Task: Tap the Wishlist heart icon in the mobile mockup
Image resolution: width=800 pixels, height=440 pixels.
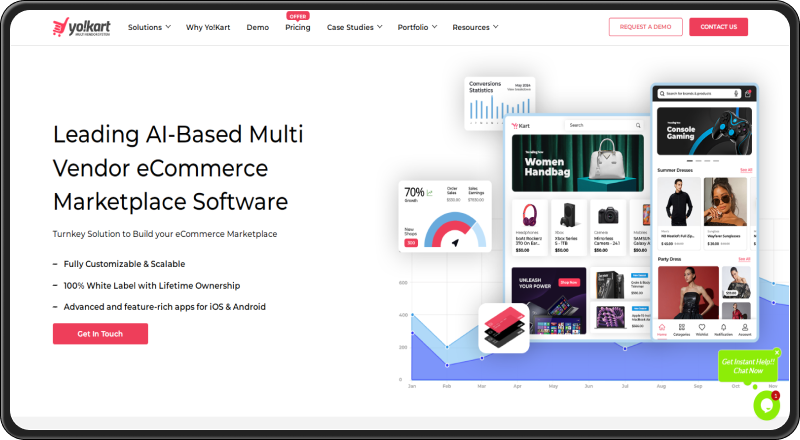Action: tap(701, 329)
